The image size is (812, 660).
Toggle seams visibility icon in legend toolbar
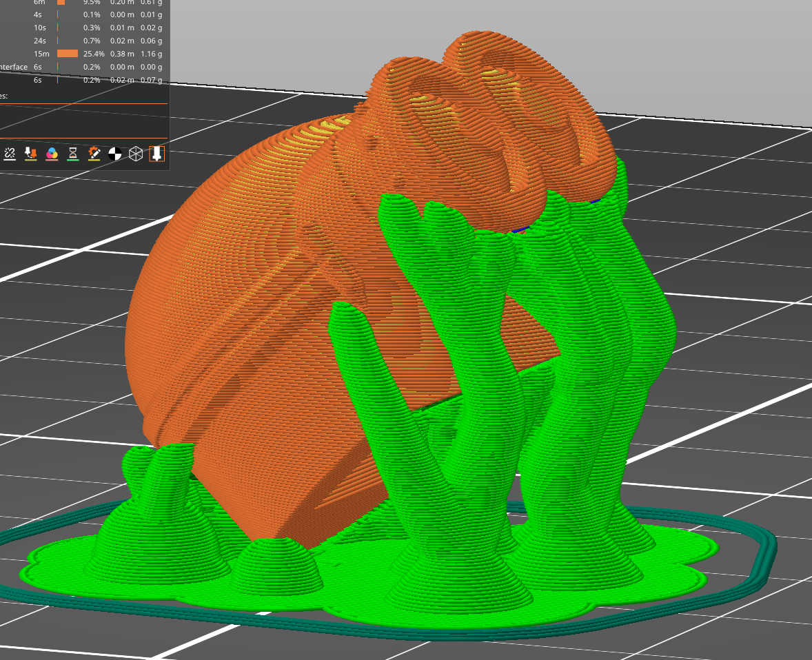[x=10, y=153]
